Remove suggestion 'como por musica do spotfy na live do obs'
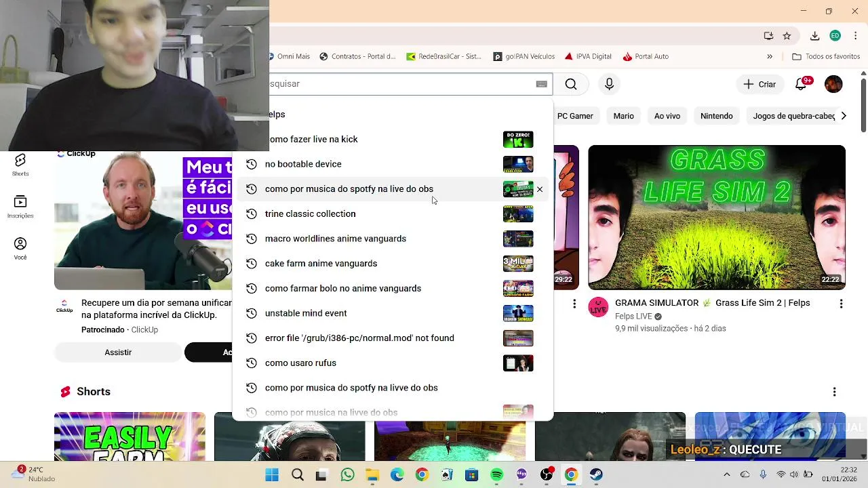Viewport: 868px width, 488px height. 540,189
